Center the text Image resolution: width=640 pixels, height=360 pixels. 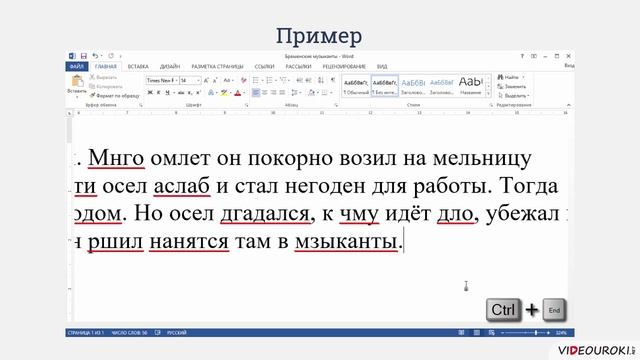tap(265, 93)
